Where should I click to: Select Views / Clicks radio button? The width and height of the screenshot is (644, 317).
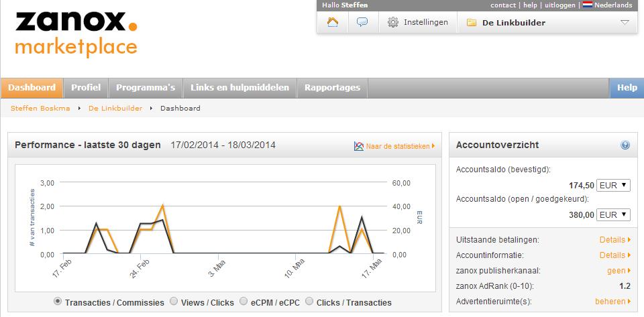pyautogui.click(x=174, y=302)
